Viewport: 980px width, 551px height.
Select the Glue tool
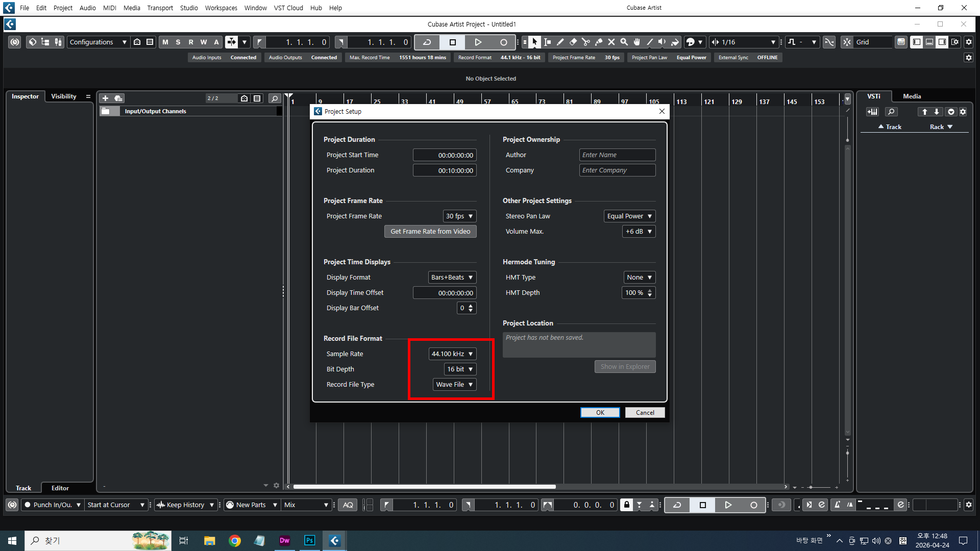(598, 42)
